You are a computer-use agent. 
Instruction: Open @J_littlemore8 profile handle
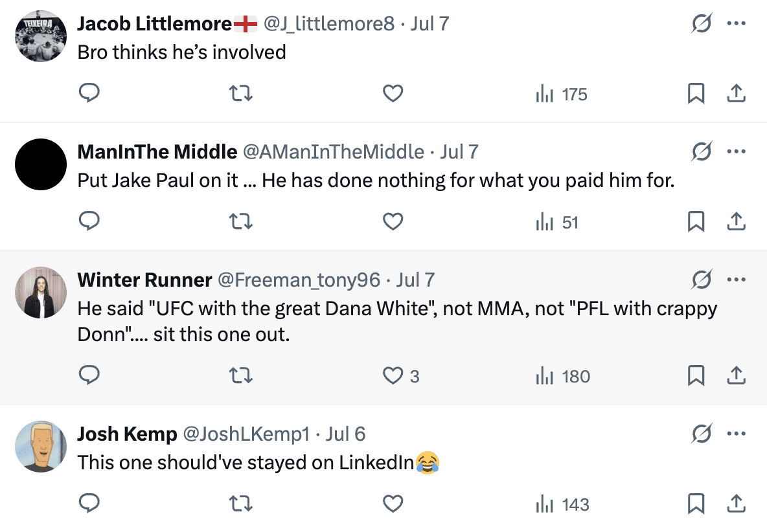click(x=328, y=24)
